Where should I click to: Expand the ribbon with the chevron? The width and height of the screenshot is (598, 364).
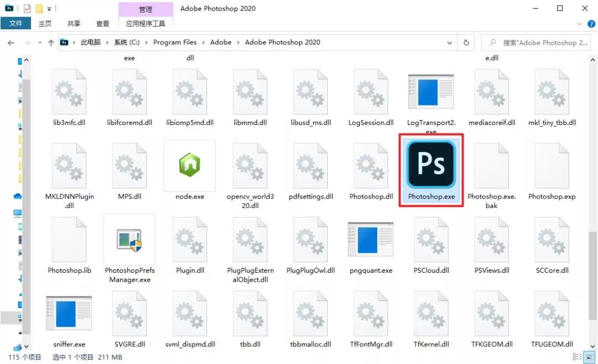point(579,24)
